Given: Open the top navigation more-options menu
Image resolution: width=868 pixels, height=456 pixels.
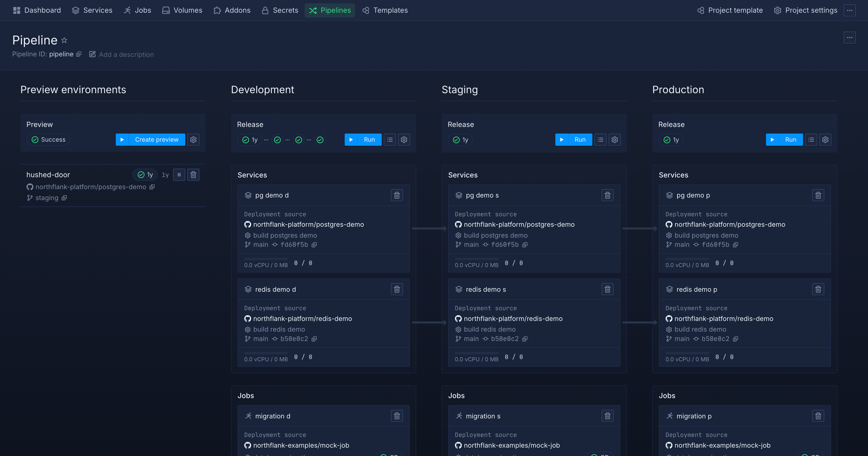Looking at the screenshot, I should pyautogui.click(x=849, y=10).
